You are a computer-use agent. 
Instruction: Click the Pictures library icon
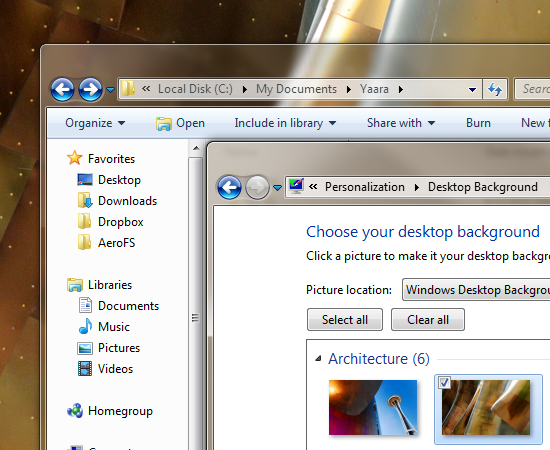(85, 348)
